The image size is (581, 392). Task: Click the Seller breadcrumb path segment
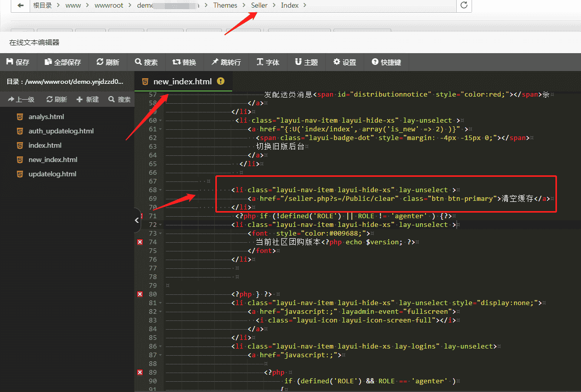259,5
